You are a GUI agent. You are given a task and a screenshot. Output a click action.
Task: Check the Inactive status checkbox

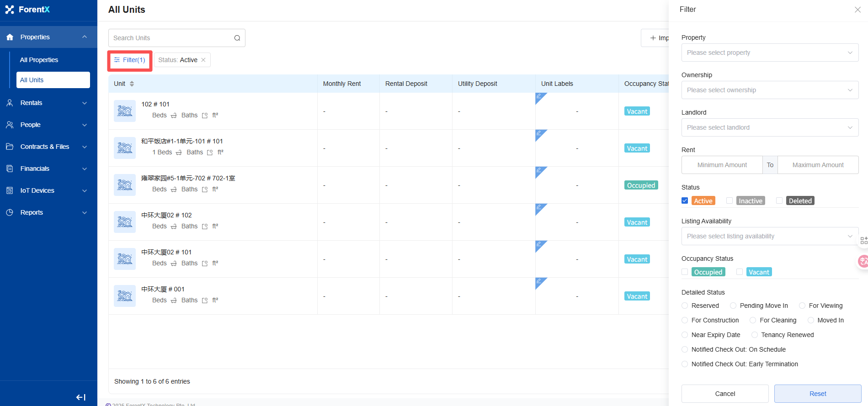[x=730, y=200]
